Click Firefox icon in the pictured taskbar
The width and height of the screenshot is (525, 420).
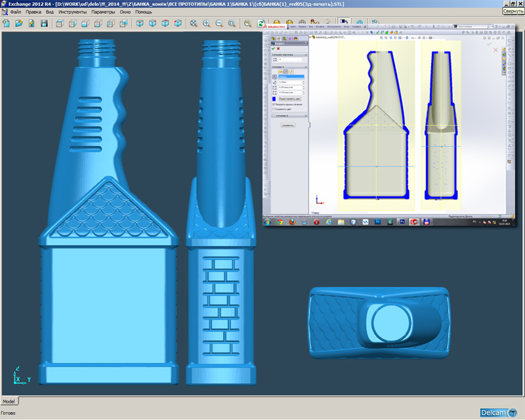[292, 222]
